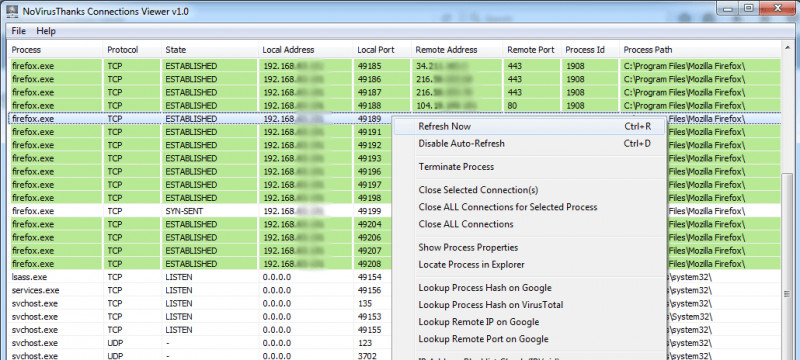
Task: Open the File menu
Action: tap(18, 31)
